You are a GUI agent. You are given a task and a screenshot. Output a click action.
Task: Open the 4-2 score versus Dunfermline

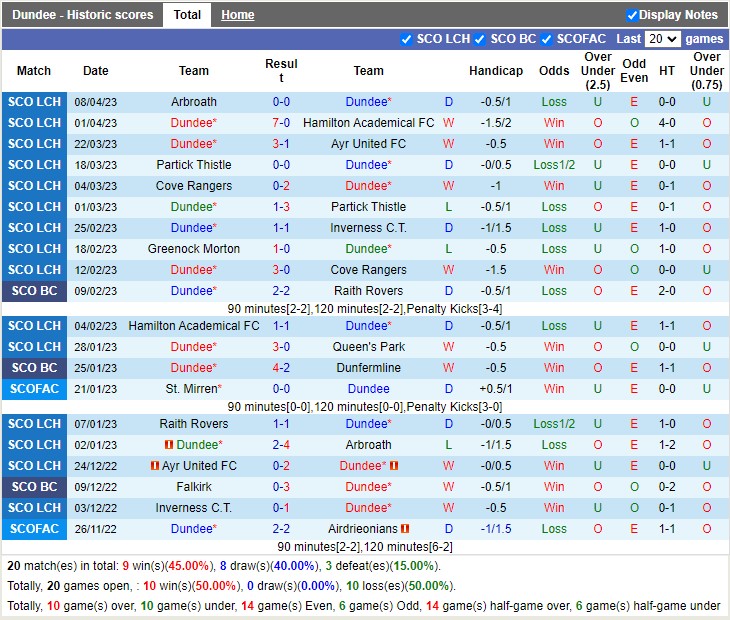pyautogui.click(x=281, y=368)
